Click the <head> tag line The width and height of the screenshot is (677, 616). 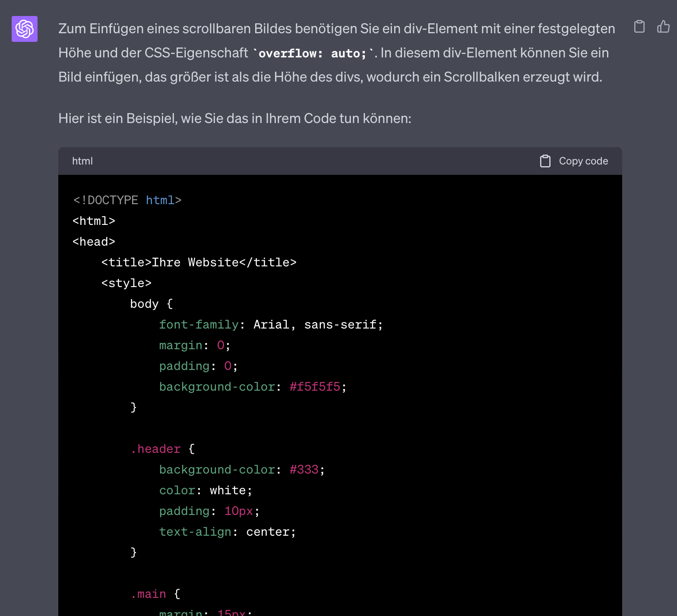(94, 242)
